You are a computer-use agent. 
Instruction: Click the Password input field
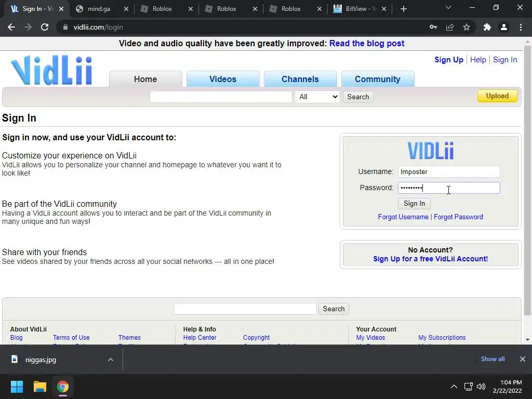[x=449, y=188]
